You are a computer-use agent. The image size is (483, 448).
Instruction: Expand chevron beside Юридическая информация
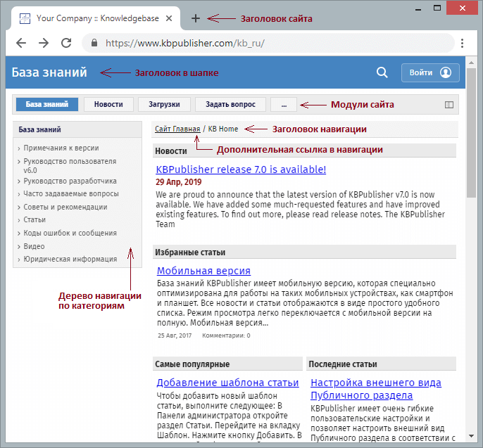coord(19,260)
